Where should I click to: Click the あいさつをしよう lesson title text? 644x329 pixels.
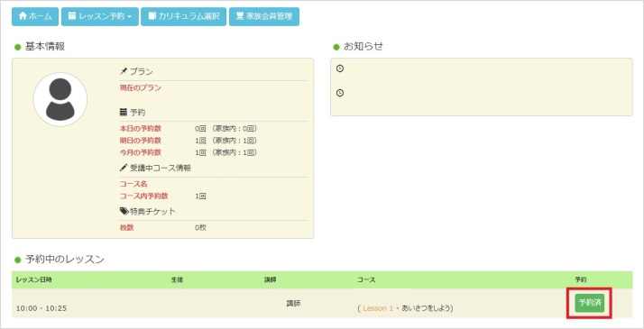pos(427,308)
